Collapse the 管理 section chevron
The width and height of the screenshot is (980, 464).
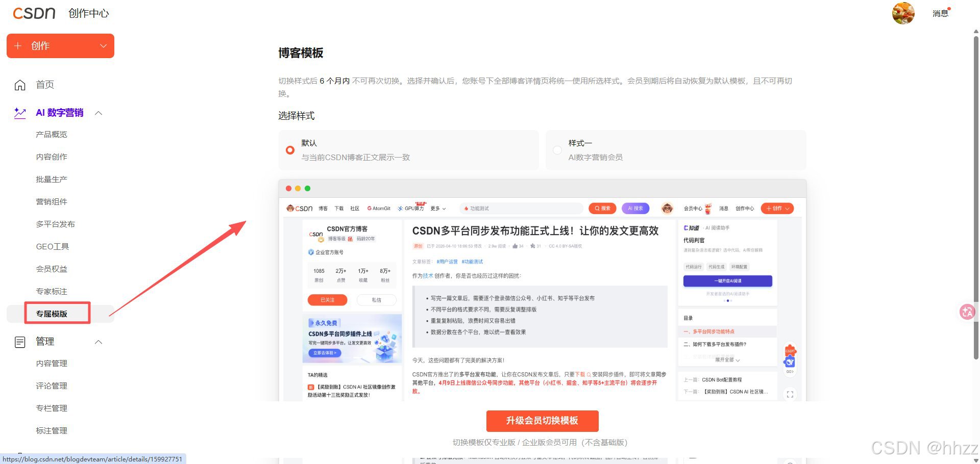click(x=99, y=342)
